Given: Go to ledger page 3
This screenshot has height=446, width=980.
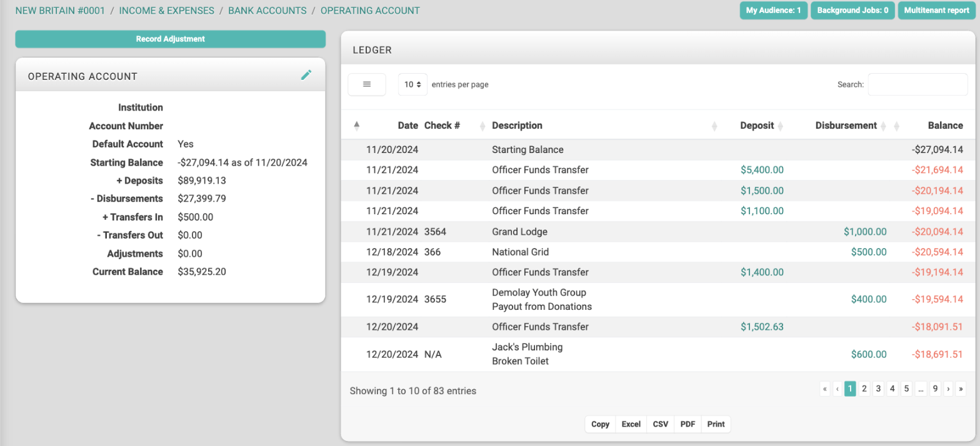Looking at the screenshot, I should pos(878,389).
